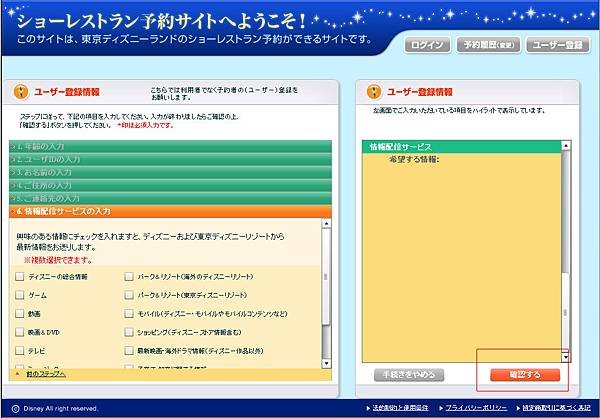Click the up arrow of the 情報配信サービス panel scrollbar
Screen dimensions: 600x418
(x=566, y=145)
